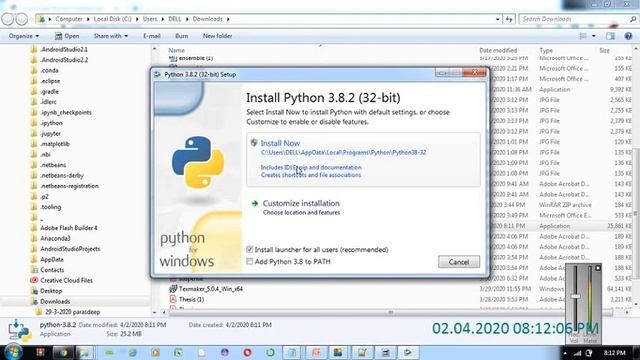Viewport: 640px width, 360px height.
Task: Go forward with the Forward arrow
Action: [x=22, y=19]
